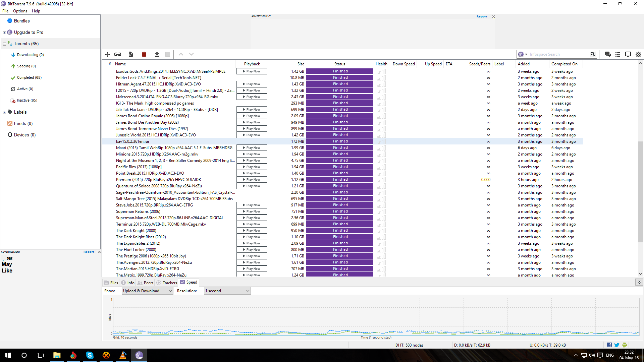Collapse Torrents (65) tree node
This screenshot has width=644, height=362.
tap(4, 44)
